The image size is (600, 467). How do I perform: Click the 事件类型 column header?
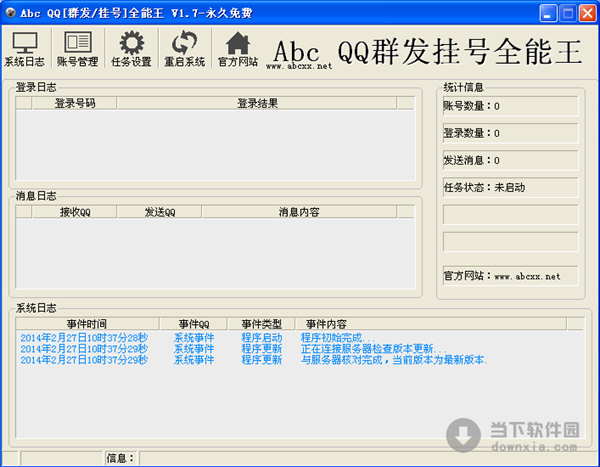tap(261, 324)
